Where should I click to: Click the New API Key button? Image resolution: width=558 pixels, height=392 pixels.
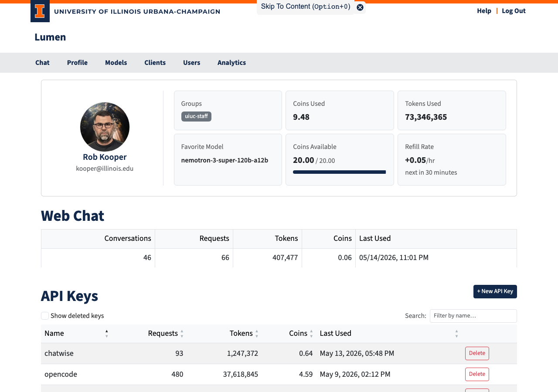point(495,291)
